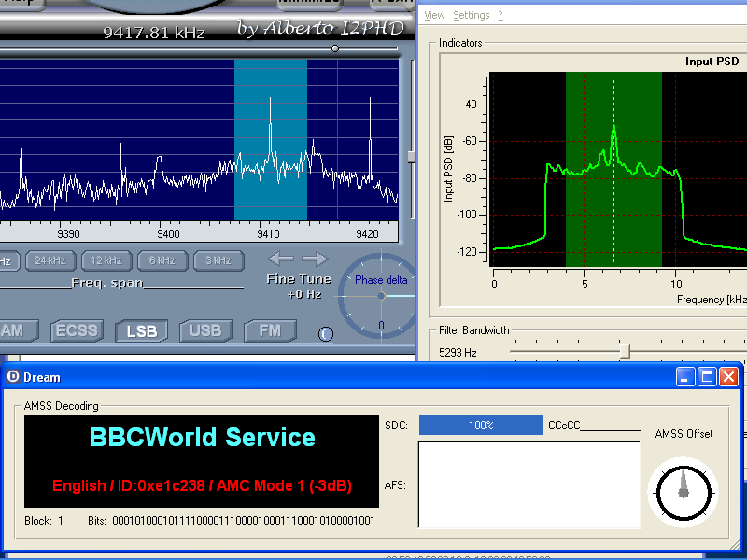Set frequency span to 24 kHz

click(x=50, y=260)
